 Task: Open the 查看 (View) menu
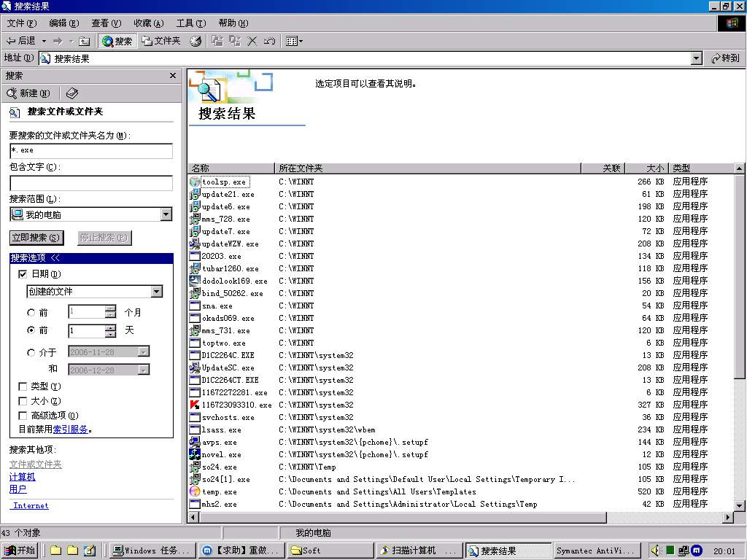tap(106, 23)
